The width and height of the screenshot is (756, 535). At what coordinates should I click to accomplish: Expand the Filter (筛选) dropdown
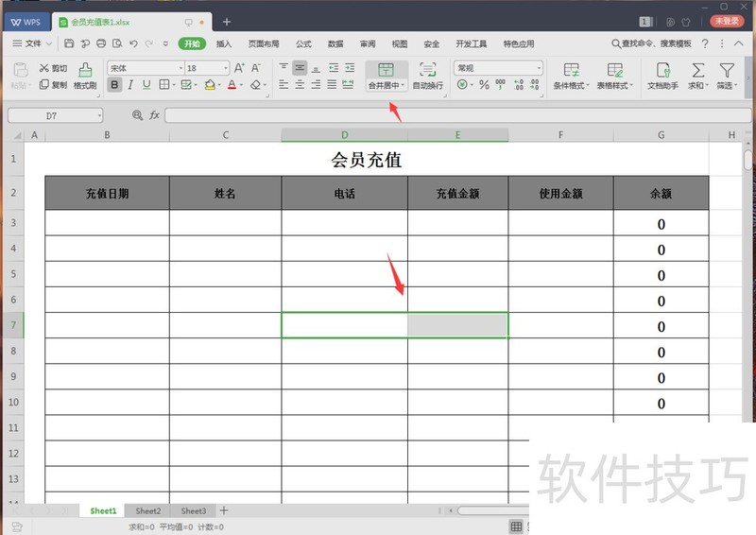[736, 85]
